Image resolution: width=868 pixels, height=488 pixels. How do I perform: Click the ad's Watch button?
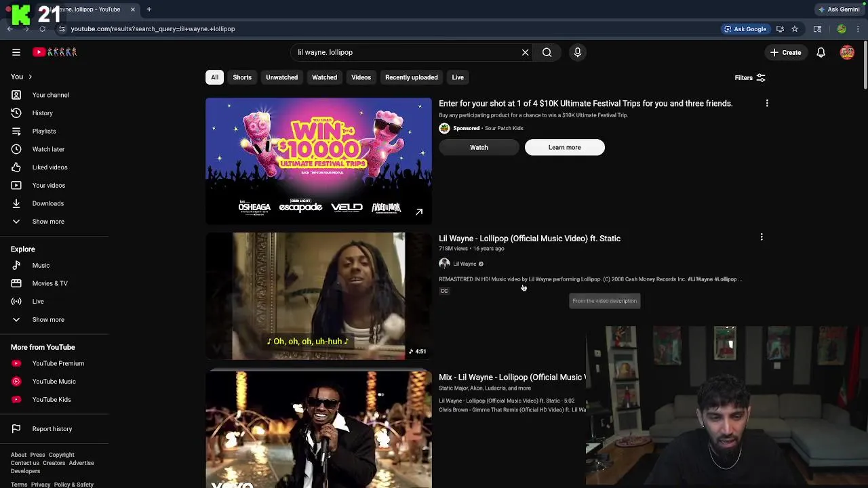click(x=479, y=147)
